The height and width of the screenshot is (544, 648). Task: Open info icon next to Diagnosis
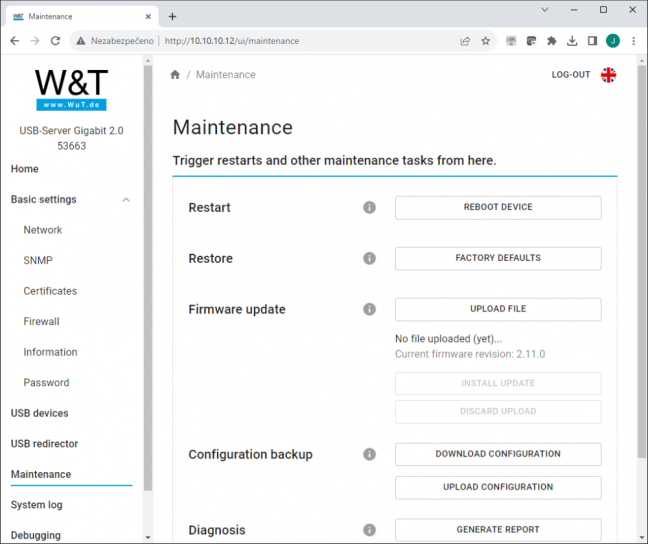point(369,530)
